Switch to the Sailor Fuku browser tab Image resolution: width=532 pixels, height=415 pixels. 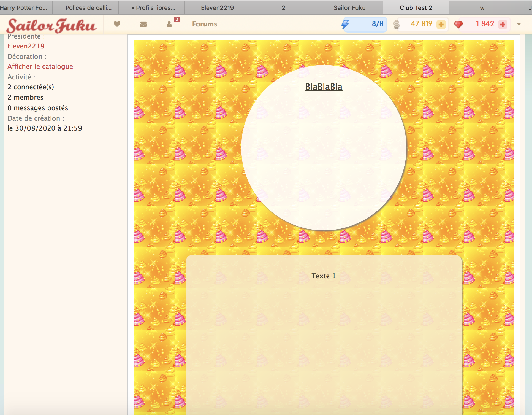click(x=349, y=8)
